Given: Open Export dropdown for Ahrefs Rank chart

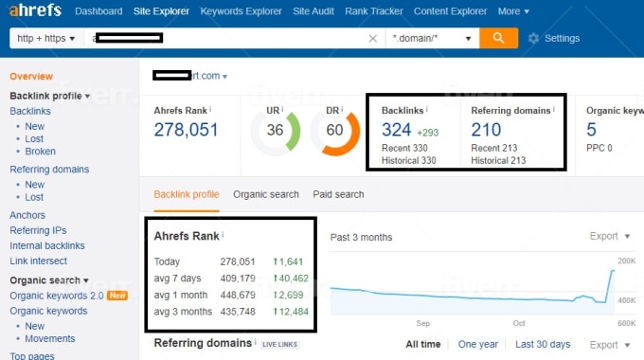Looking at the screenshot, I should [610, 236].
